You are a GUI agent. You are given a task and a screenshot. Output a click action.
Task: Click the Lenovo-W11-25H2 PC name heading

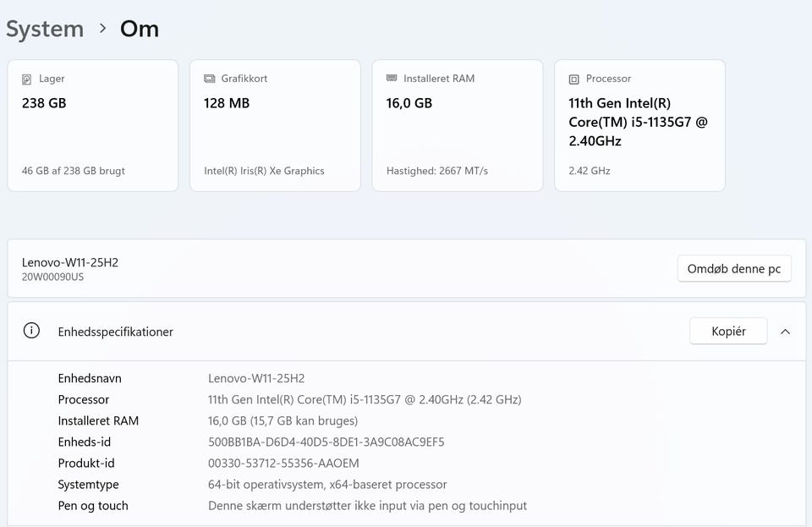point(70,262)
